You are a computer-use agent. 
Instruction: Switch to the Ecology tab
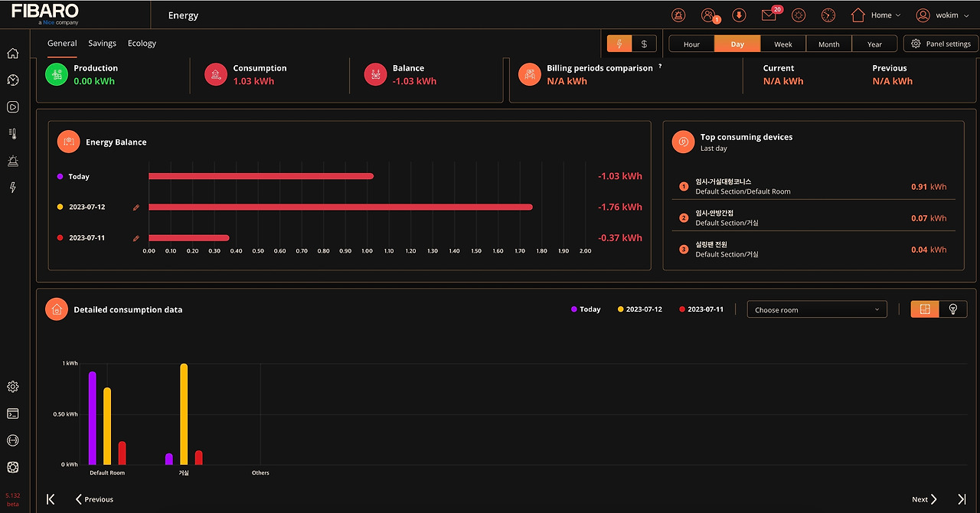[x=142, y=44]
